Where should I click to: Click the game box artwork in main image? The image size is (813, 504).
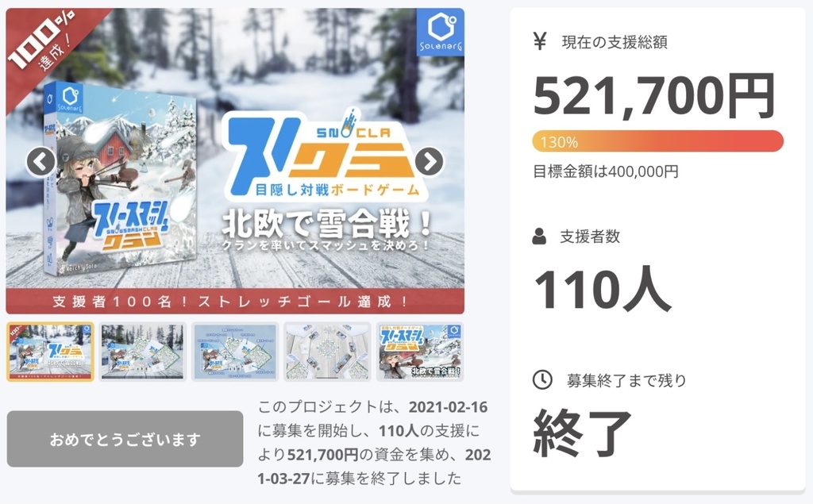coord(121,180)
